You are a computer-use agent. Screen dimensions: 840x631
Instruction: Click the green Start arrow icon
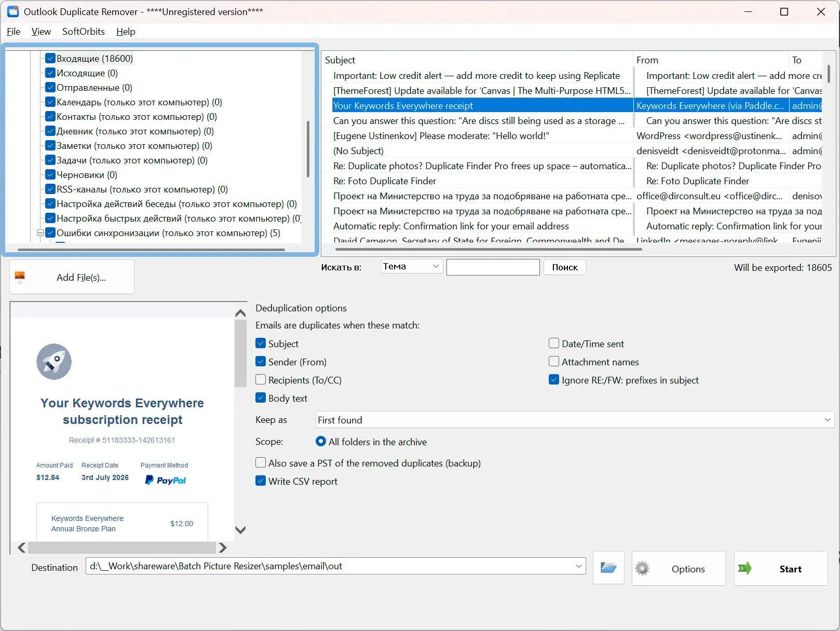745,569
